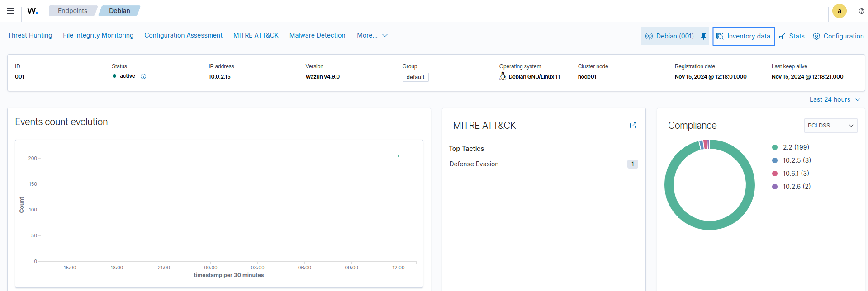Click the active status text
The image size is (868, 291).
[128, 76]
